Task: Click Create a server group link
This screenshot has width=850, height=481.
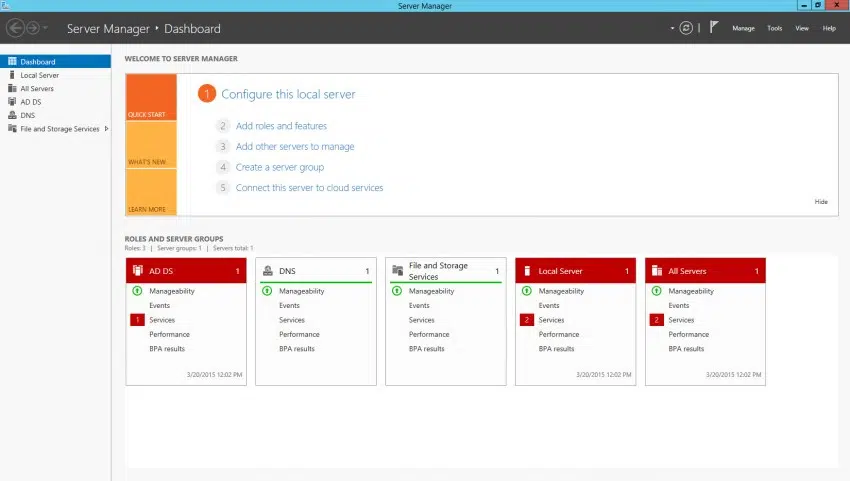Action: coord(280,167)
